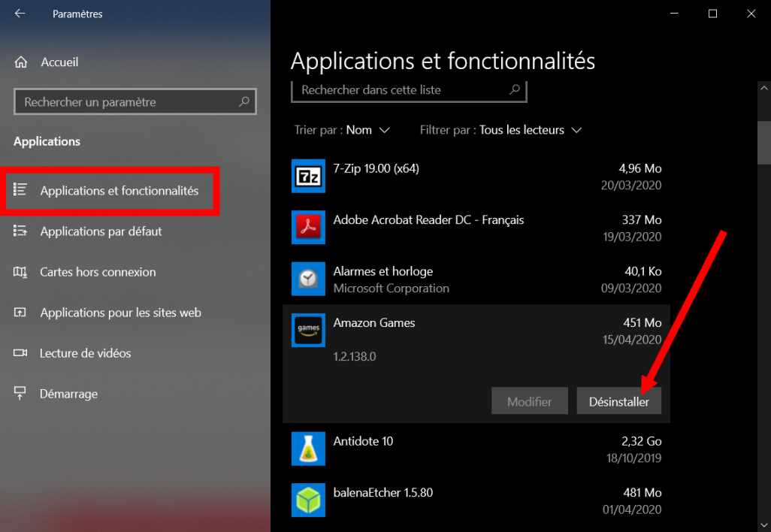771x532 pixels.
Task: Click the scrollbar down arrow
Action: click(x=763, y=524)
